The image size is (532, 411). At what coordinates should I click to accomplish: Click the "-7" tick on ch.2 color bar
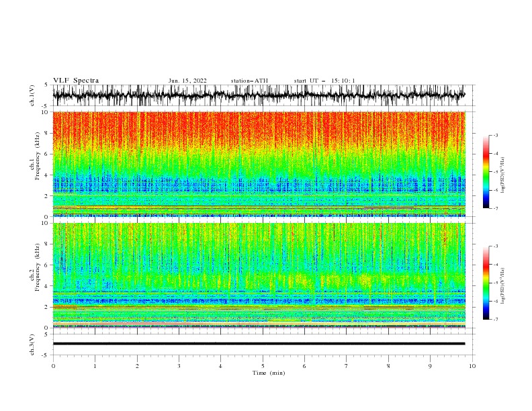pos(495,319)
